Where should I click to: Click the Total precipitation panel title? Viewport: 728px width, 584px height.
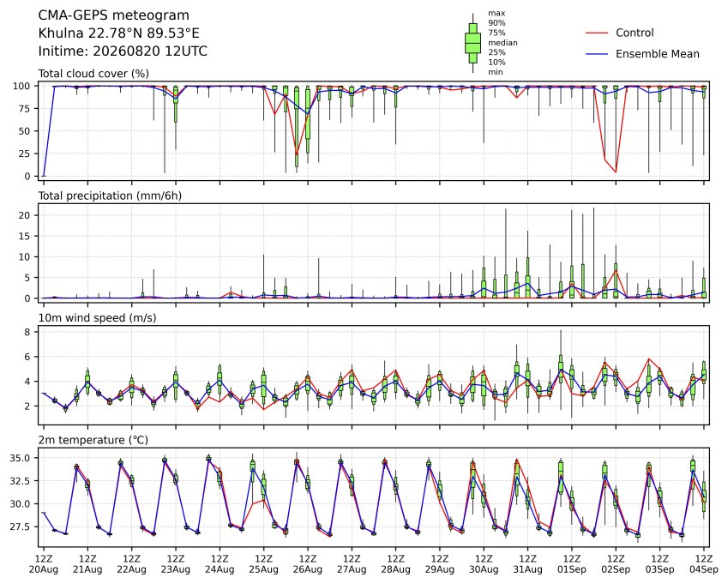point(110,196)
